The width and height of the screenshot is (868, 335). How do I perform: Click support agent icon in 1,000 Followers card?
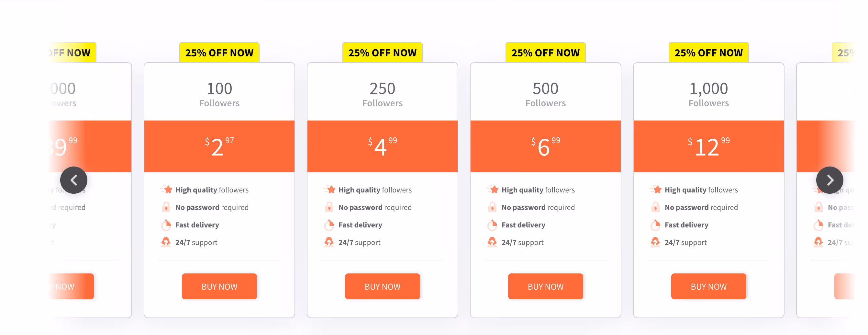coord(655,242)
